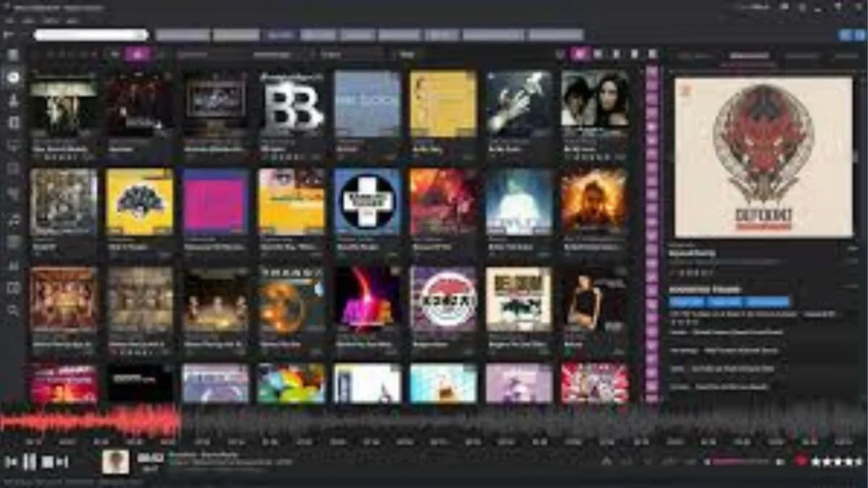Viewport: 868px width, 488px height.
Task: Click the next track button
Action: pyautogui.click(x=61, y=462)
